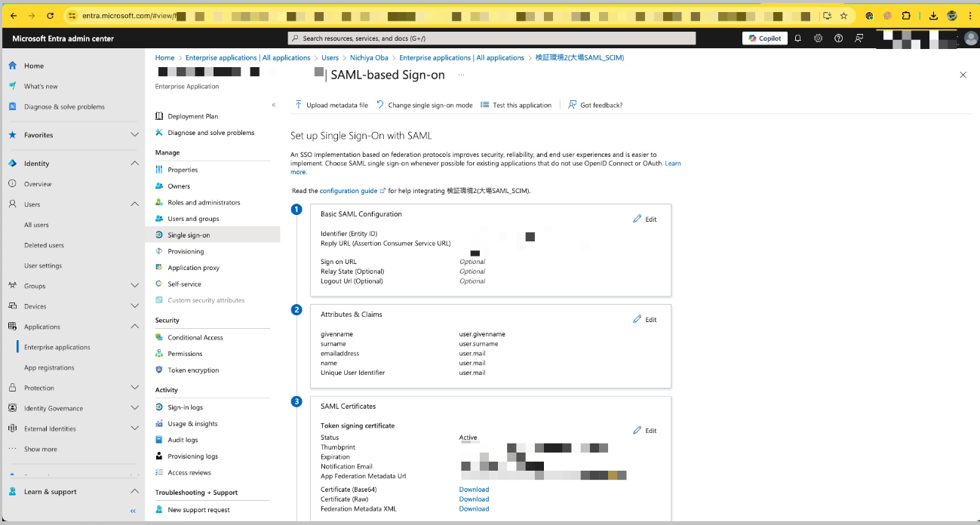Open the Self-service icon
Image resolution: width=980 pixels, height=525 pixels.
(159, 284)
